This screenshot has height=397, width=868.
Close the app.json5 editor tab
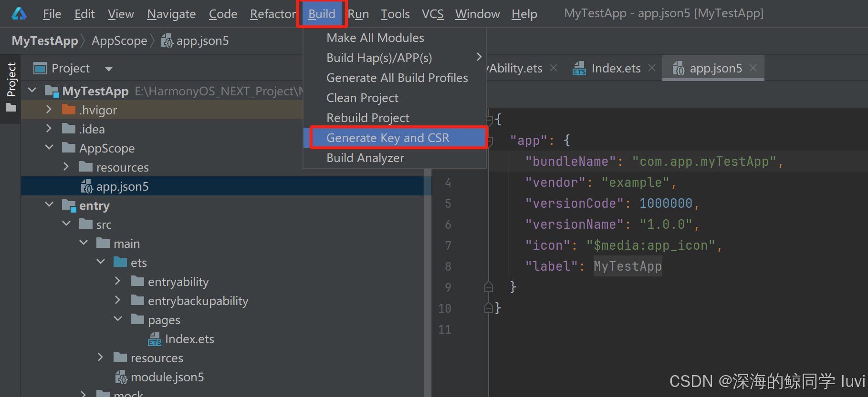(753, 68)
